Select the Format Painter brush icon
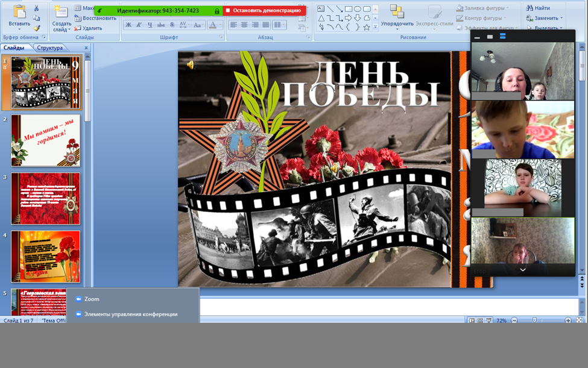588x368 pixels. click(36, 28)
